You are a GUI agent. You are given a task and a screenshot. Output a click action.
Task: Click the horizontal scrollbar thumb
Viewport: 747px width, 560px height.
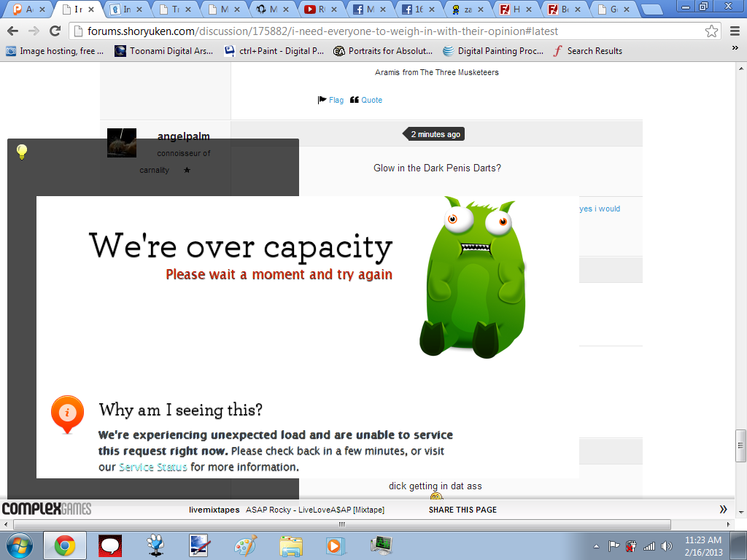pyautogui.click(x=341, y=524)
